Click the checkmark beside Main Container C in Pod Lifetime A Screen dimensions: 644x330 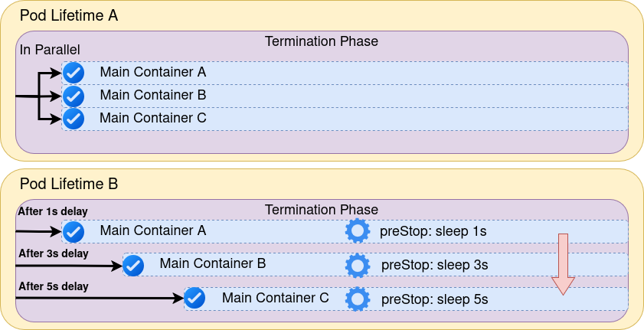(x=73, y=119)
